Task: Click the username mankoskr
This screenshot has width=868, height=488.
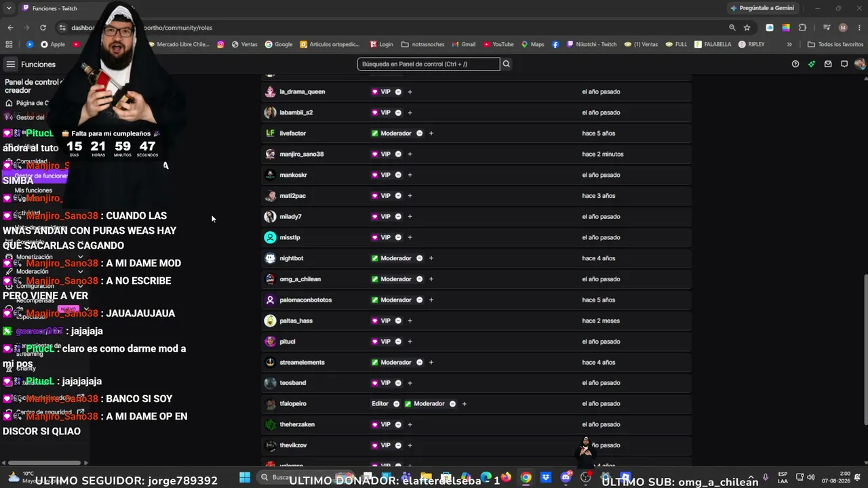Action: coord(293,175)
